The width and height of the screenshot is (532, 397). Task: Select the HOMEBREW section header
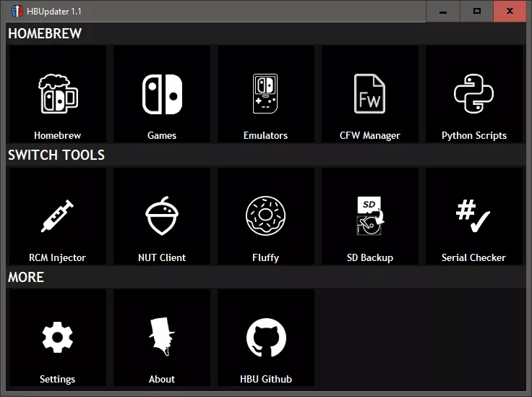pyautogui.click(x=45, y=33)
